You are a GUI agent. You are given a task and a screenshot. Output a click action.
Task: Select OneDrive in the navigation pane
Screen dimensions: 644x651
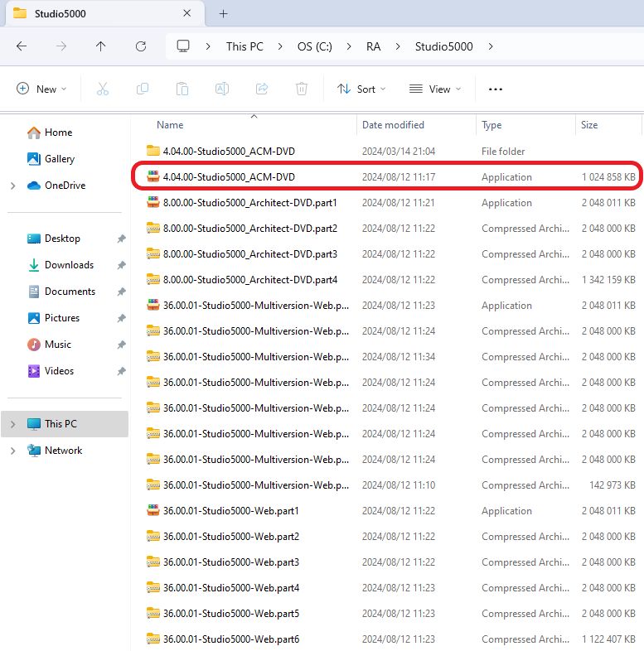tap(56, 186)
